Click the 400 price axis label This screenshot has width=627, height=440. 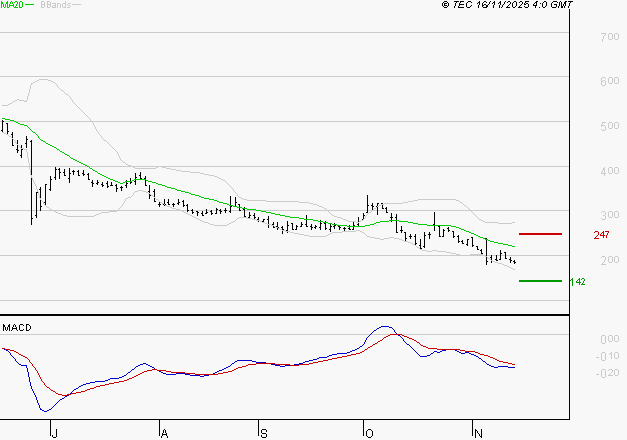610,171
